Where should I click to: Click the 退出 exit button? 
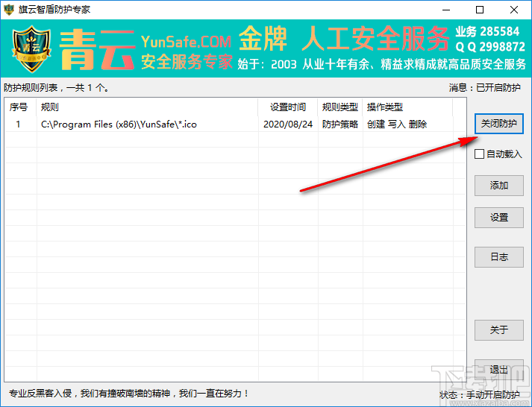point(498,370)
